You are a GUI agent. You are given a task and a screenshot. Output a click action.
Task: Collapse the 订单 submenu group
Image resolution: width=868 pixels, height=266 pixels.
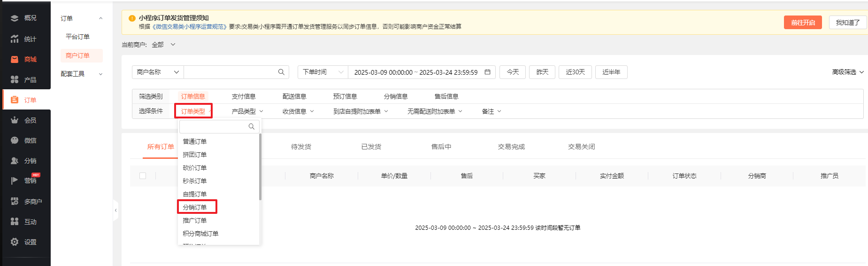pyautogui.click(x=100, y=18)
